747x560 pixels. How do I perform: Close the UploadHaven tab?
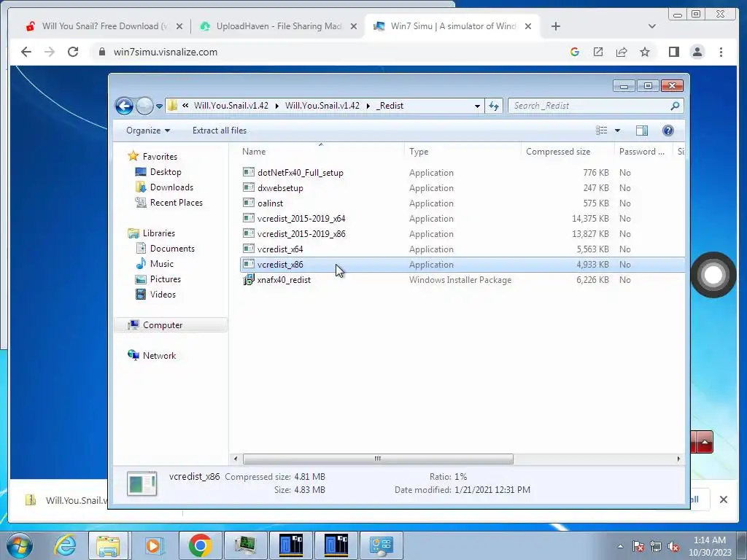coord(354,26)
